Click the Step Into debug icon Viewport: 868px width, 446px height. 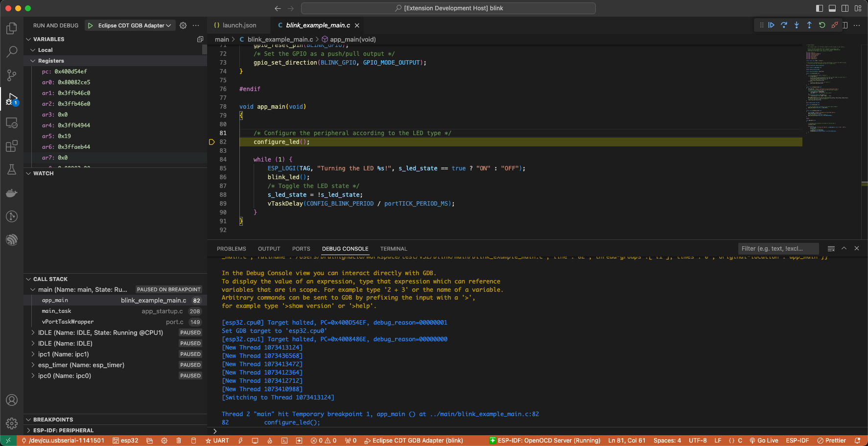(x=797, y=25)
